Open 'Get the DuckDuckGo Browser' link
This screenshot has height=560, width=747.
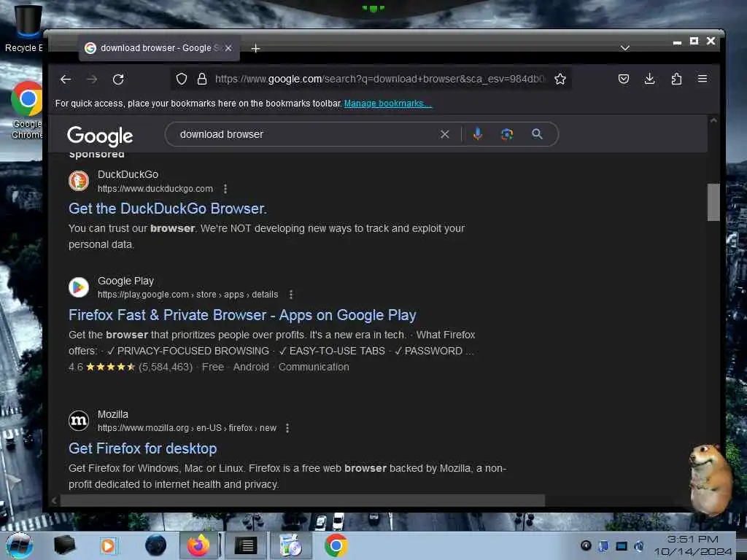pos(168,209)
